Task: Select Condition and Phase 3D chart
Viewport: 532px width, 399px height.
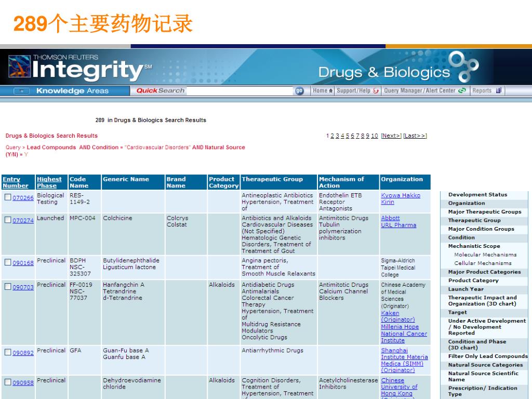Action: pos(477,344)
